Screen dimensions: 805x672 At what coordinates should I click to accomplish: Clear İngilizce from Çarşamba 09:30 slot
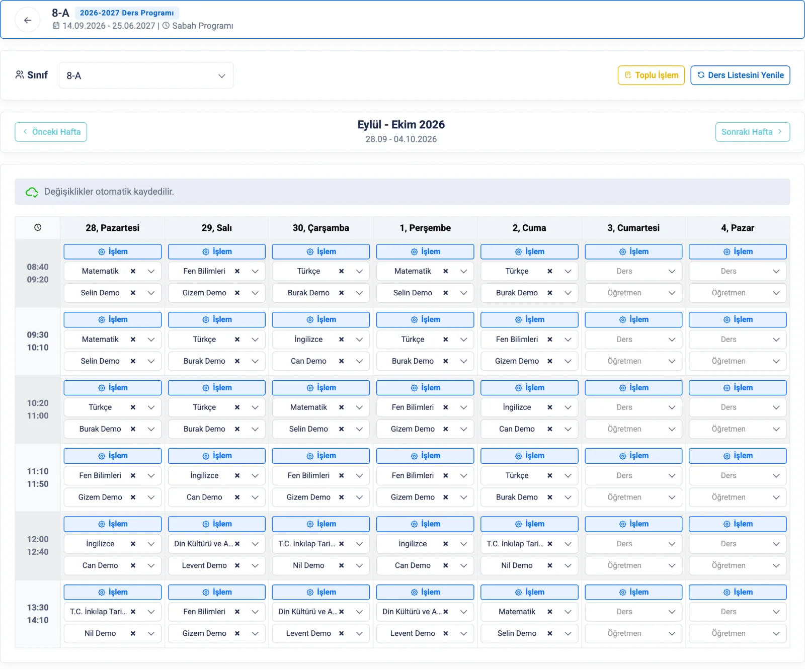coord(341,340)
